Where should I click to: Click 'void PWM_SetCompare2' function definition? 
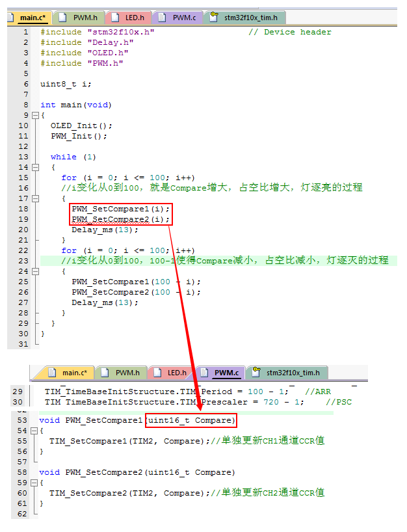pyautogui.click(x=137, y=472)
